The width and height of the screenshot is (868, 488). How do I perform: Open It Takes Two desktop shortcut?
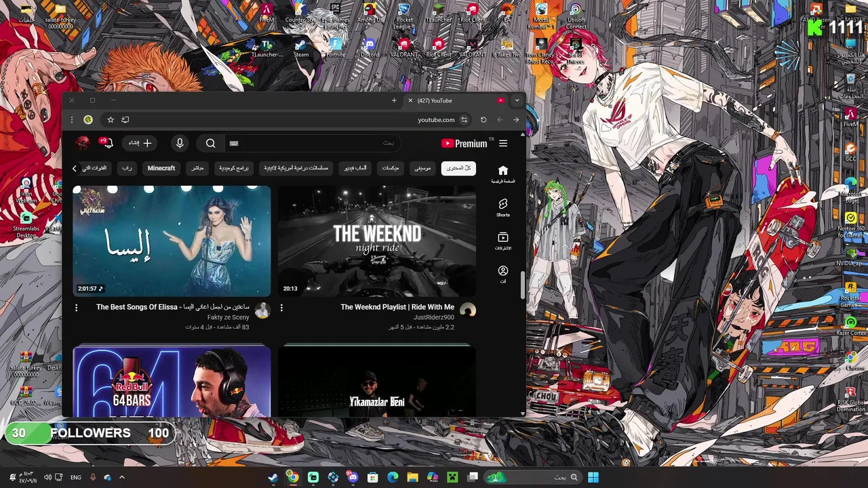coord(507,47)
